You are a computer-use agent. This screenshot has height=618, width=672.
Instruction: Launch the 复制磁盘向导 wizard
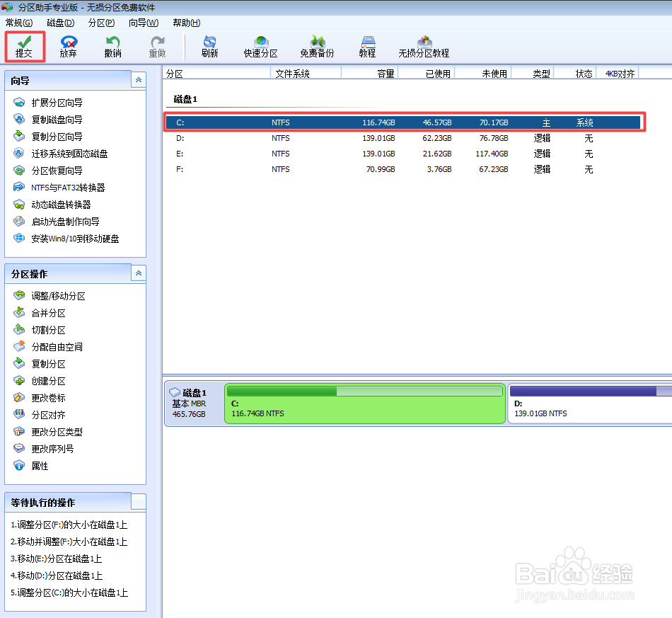click(48, 120)
